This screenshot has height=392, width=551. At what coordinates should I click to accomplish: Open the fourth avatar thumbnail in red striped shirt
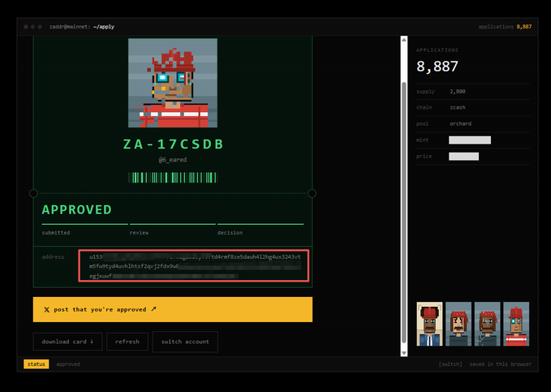[x=516, y=324]
